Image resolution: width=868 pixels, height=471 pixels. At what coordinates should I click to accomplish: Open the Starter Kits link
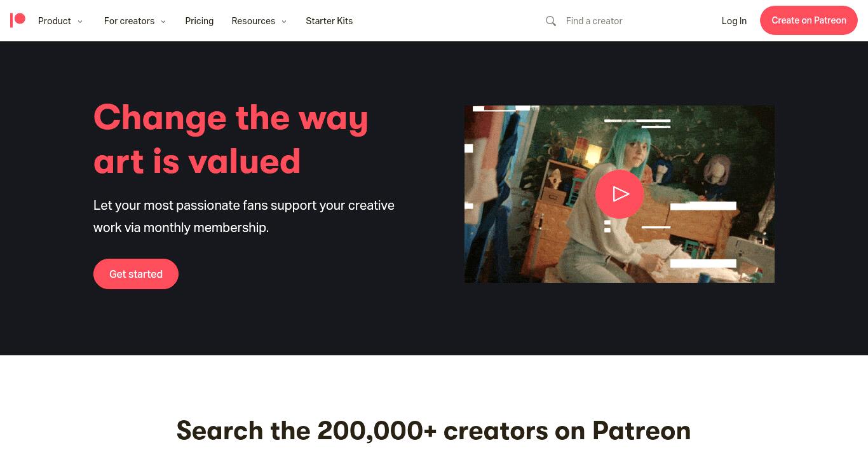329,21
